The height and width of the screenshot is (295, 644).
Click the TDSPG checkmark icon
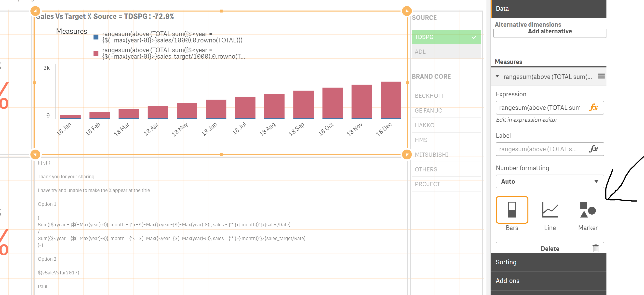(x=474, y=38)
